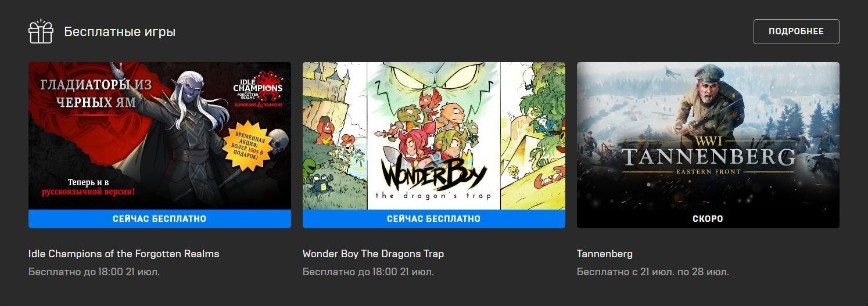Click СЕЙЧАС БЕСПЛАТНО banner under Wonder Boy
This screenshot has height=306, width=868.
click(434, 219)
